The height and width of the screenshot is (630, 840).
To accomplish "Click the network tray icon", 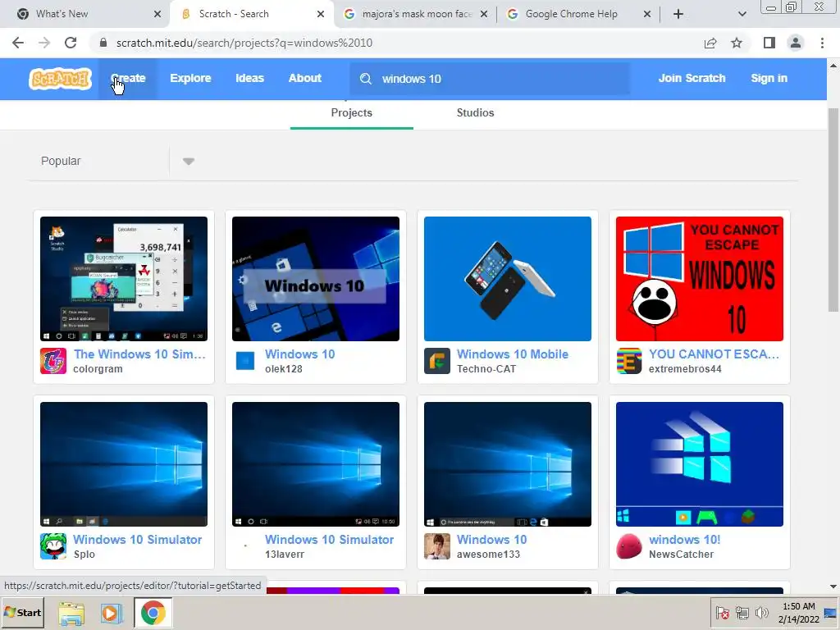I will (x=742, y=612).
